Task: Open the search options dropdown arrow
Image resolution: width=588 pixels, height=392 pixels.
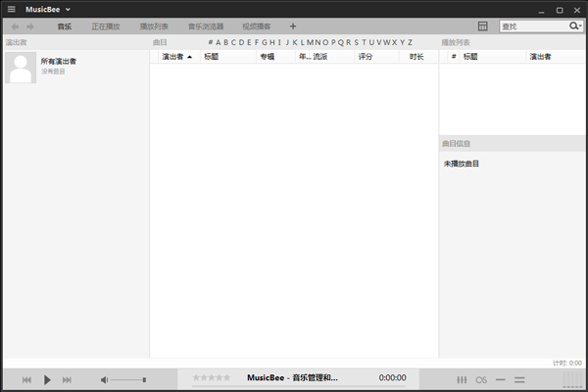Action: (x=576, y=26)
